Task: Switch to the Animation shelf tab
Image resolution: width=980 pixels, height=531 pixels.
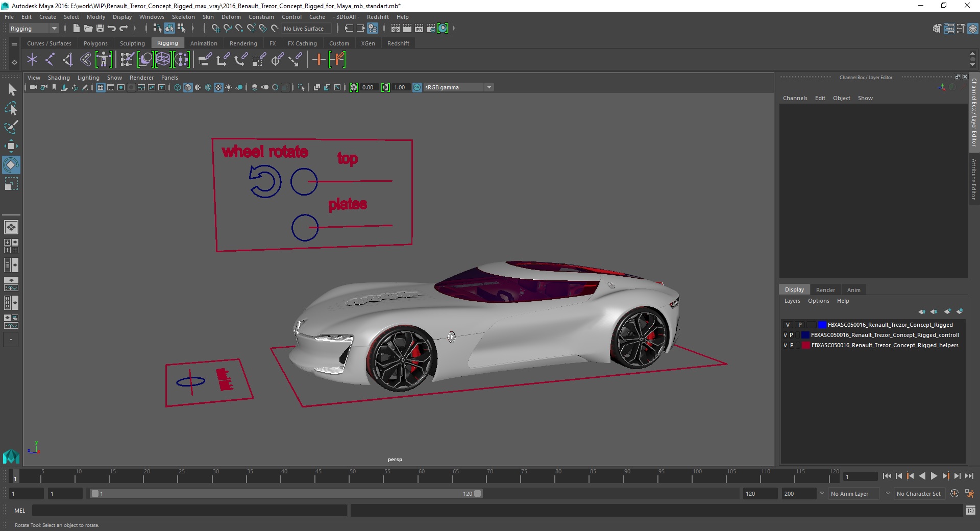Action: 204,43
